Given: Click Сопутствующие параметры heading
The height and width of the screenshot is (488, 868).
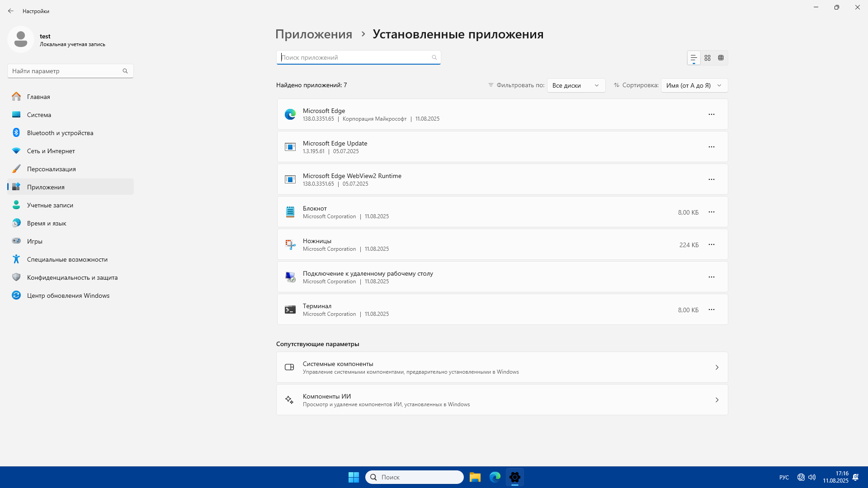Looking at the screenshot, I should (x=317, y=344).
